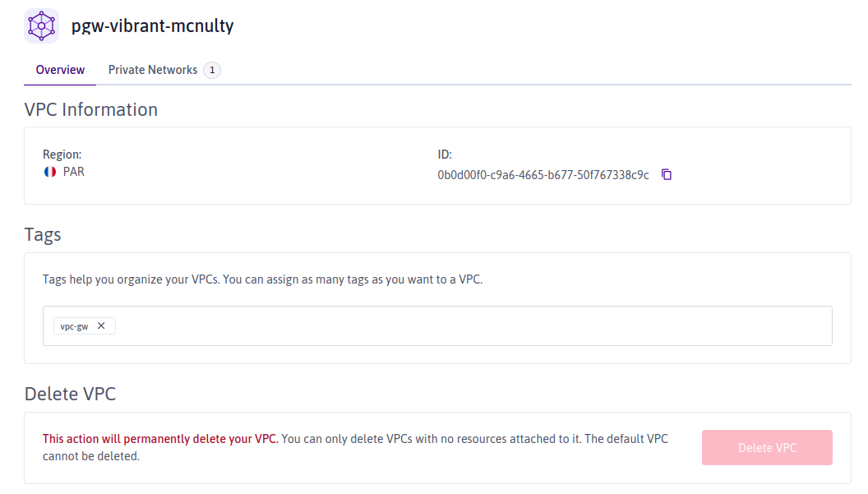This screenshot has height=494, width=868.
Task: Click the VPC Information heading
Action: click(91, 109)
